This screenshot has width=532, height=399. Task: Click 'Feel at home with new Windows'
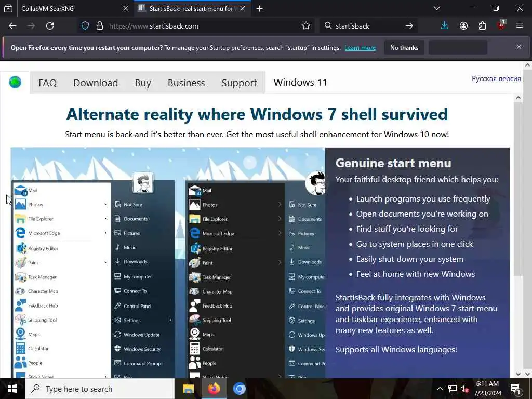(415, 274)
